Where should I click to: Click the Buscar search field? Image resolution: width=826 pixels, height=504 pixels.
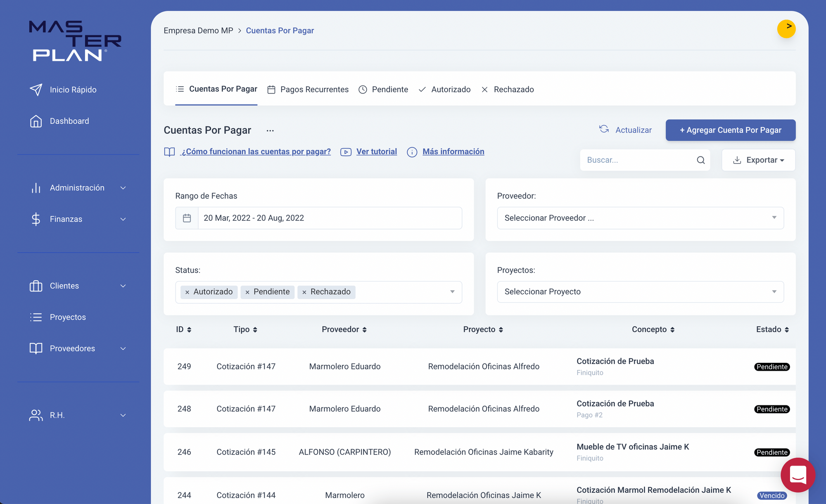click(x=645, y=160)
